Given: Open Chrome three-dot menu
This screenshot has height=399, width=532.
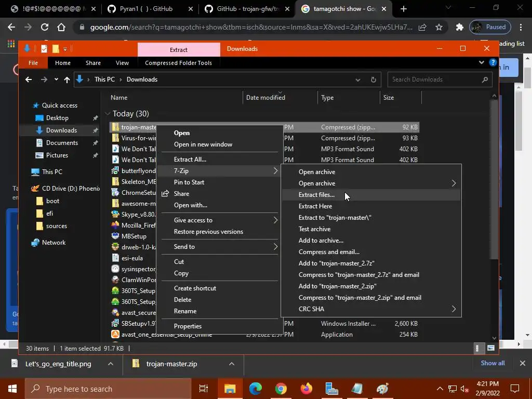Looking at the screenshot, I should pos(521,27).
